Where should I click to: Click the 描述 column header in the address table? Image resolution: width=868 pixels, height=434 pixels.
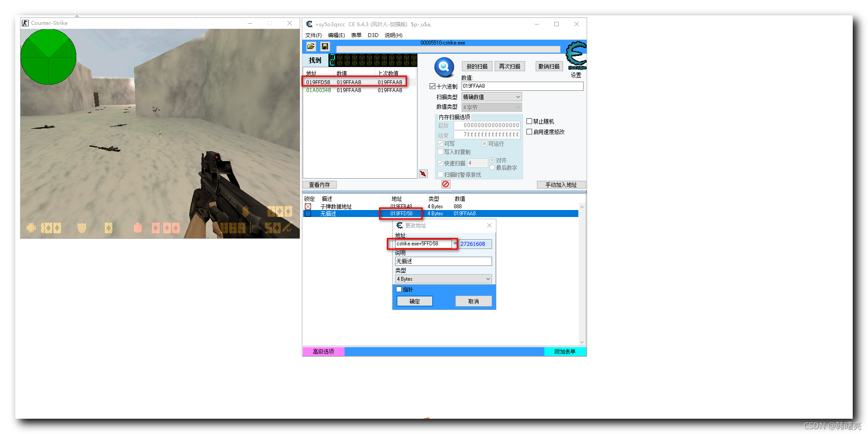point(327,199)
